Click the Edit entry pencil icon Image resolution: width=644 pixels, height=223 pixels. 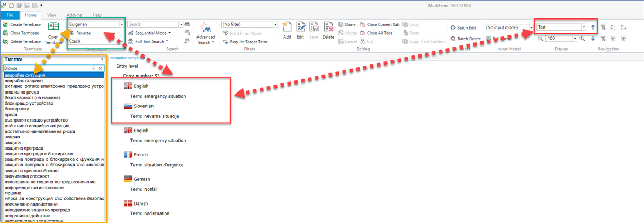coord(301,28)
